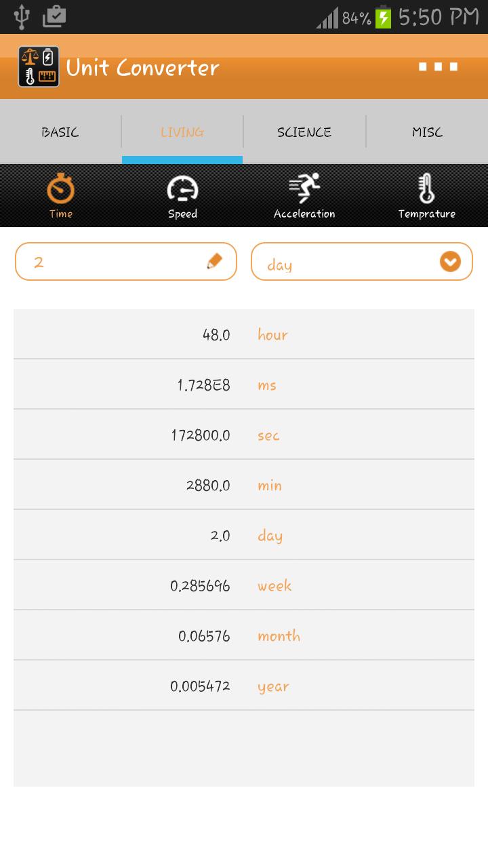This screenshot has width=488, height=868.
Task: Tap the week conversion result
Action: pyautogui.click(x=244, y=585)
